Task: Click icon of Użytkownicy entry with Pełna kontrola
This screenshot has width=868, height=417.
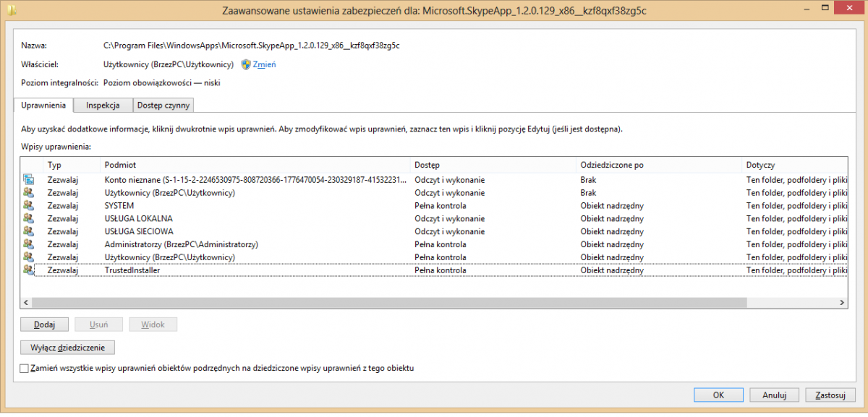Action: tap(28, 257)
